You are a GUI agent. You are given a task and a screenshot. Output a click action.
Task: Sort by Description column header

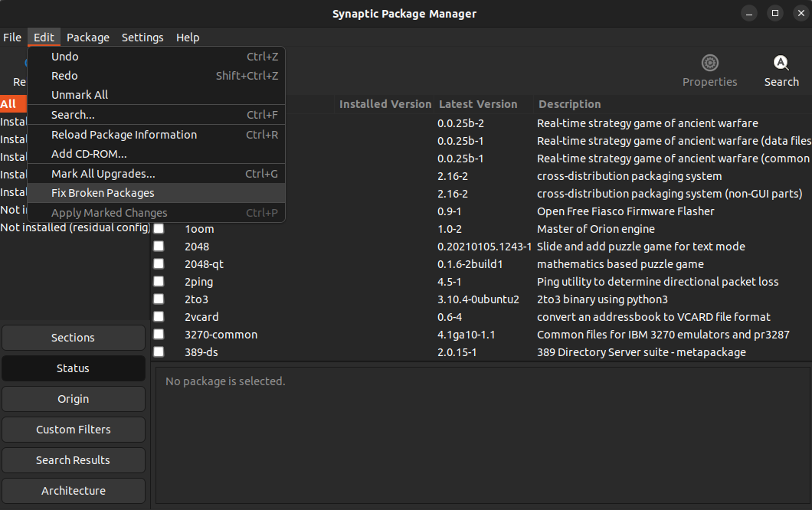(569, 104)
